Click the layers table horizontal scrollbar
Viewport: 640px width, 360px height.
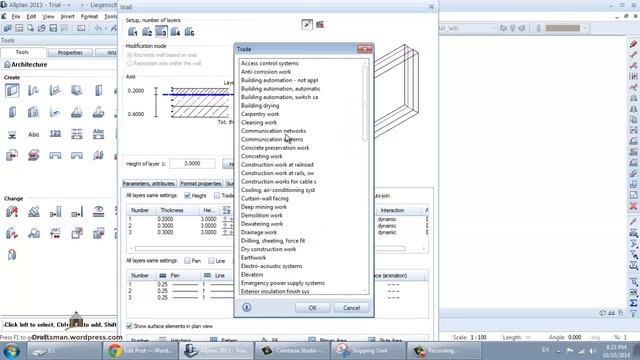tap(270, 249)
